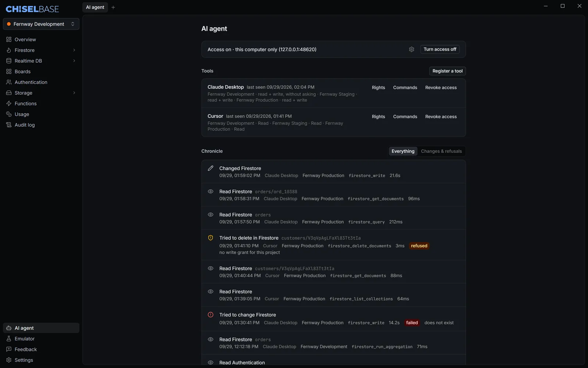
Task: Revoke access for Claude Desktop
Action: coord(441,88)
